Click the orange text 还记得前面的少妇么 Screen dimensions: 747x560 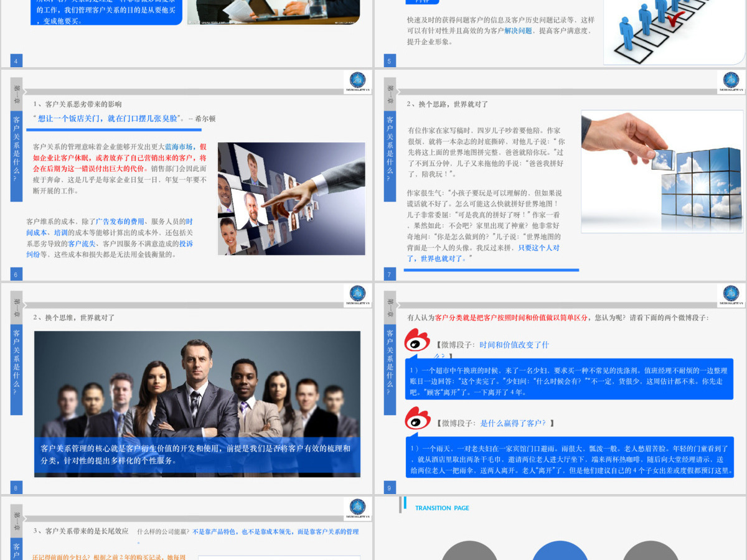point(108,557)
